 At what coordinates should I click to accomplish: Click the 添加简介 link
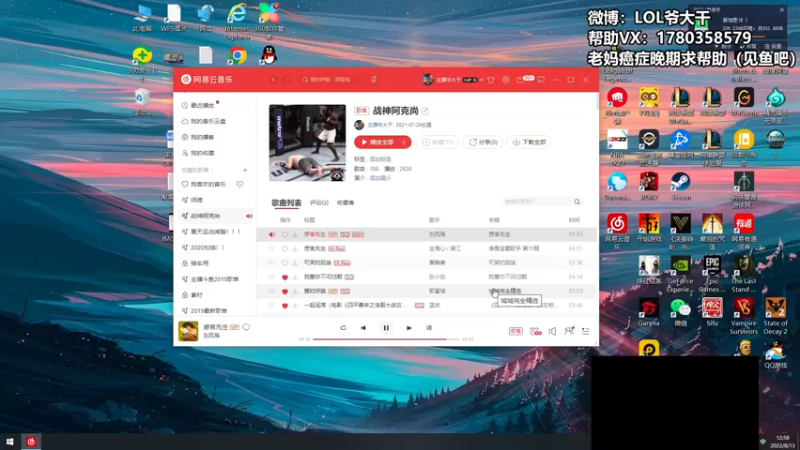tap(380, 178)
